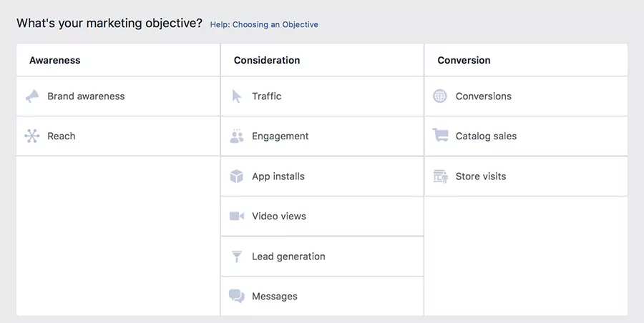Open the Choosing an Objective help link
This screenshot has height=323, width=644.
pos(264,24)
